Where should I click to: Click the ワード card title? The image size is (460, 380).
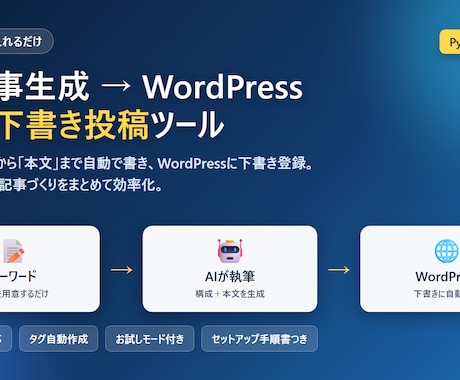pos(18,276)
